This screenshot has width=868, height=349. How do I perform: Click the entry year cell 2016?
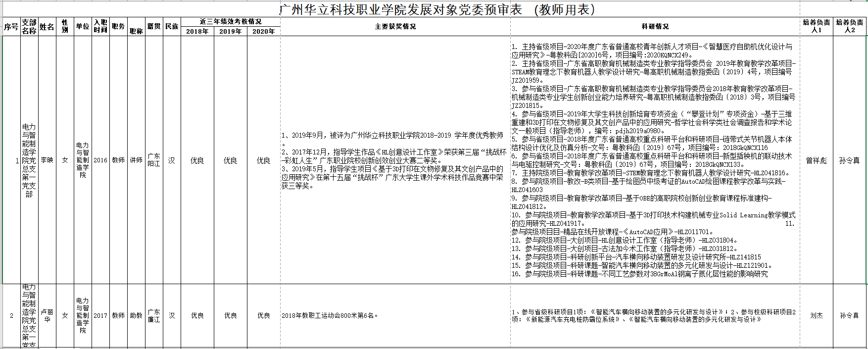pos(100,160)
